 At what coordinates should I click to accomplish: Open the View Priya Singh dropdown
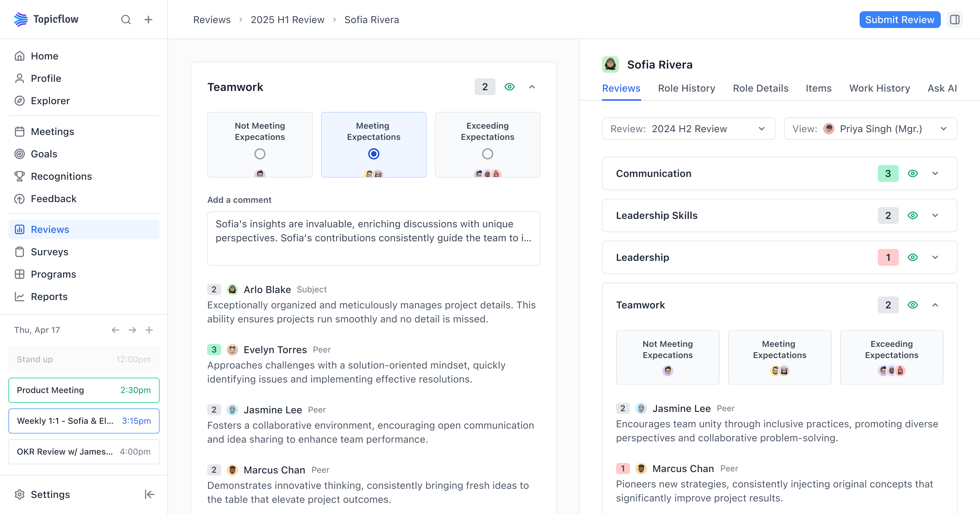(x=870, y=129)
